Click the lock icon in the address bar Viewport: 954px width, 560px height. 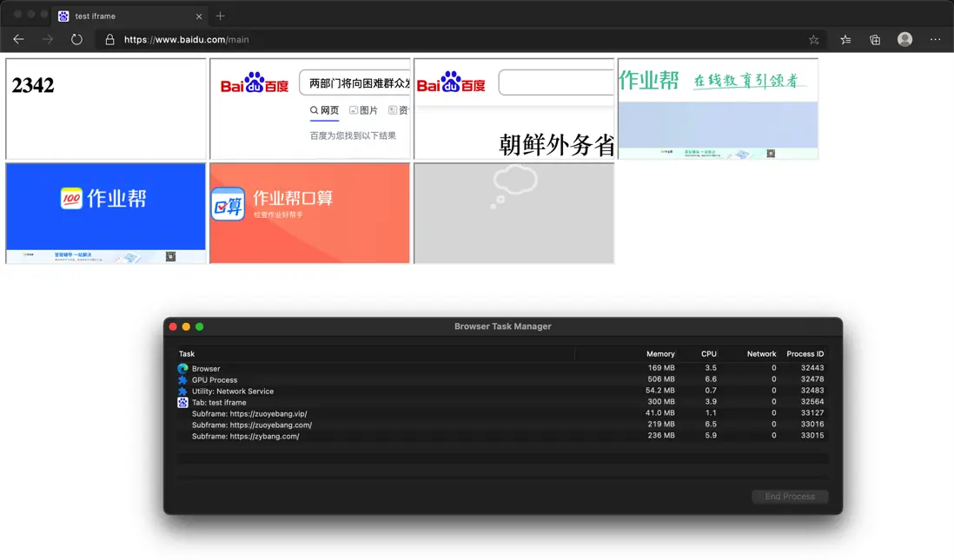click(x=109, y=40)
